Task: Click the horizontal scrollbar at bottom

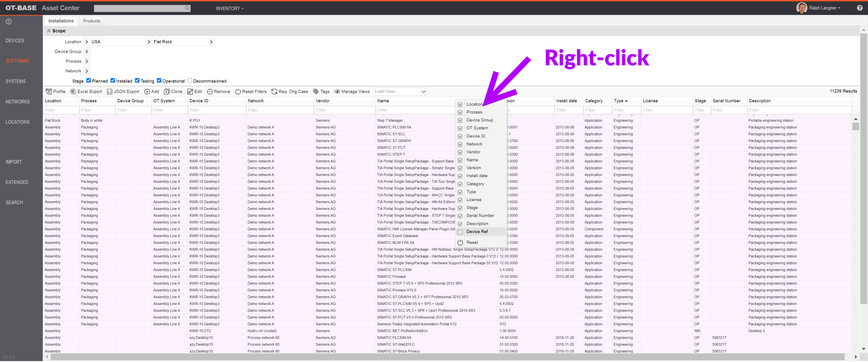Action: coord(447,357)
